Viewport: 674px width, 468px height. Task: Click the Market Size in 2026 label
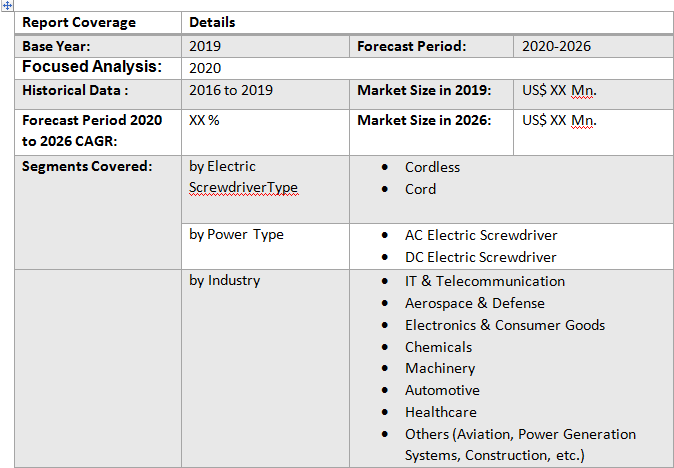click(424, 120)
